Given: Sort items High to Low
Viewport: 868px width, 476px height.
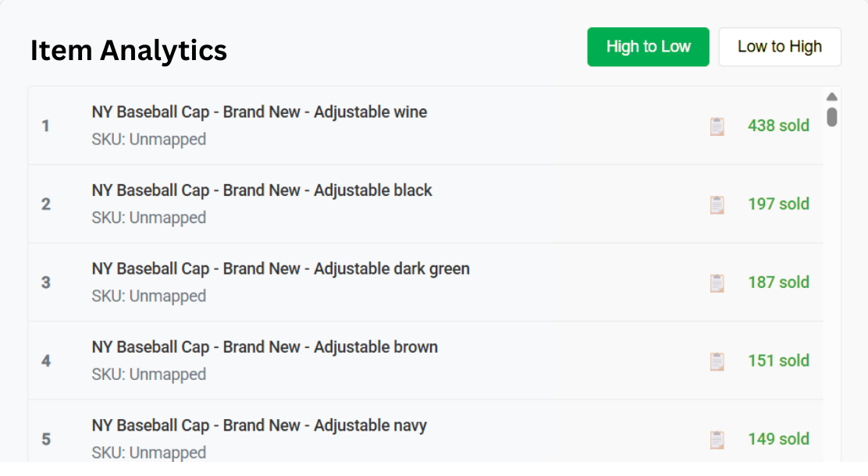Looking at the screenshot, I should (648, 47).
